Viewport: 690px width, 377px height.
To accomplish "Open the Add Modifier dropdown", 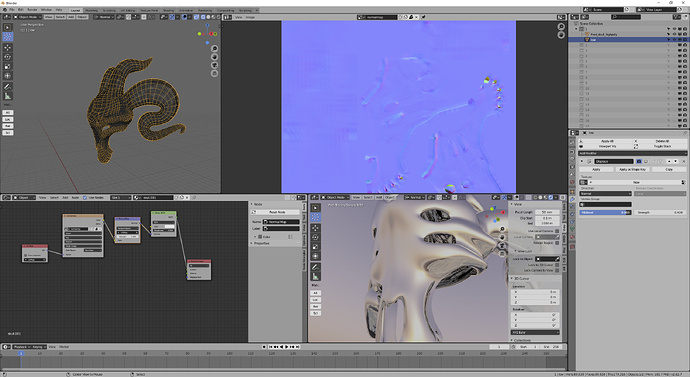I will [x=632, y=153].
